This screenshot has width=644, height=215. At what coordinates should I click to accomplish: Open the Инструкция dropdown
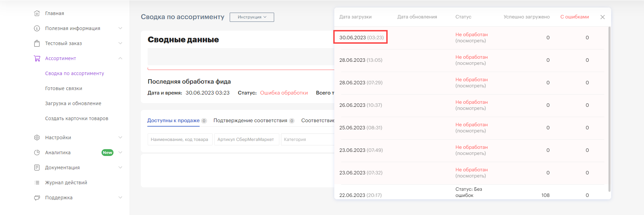252,17
